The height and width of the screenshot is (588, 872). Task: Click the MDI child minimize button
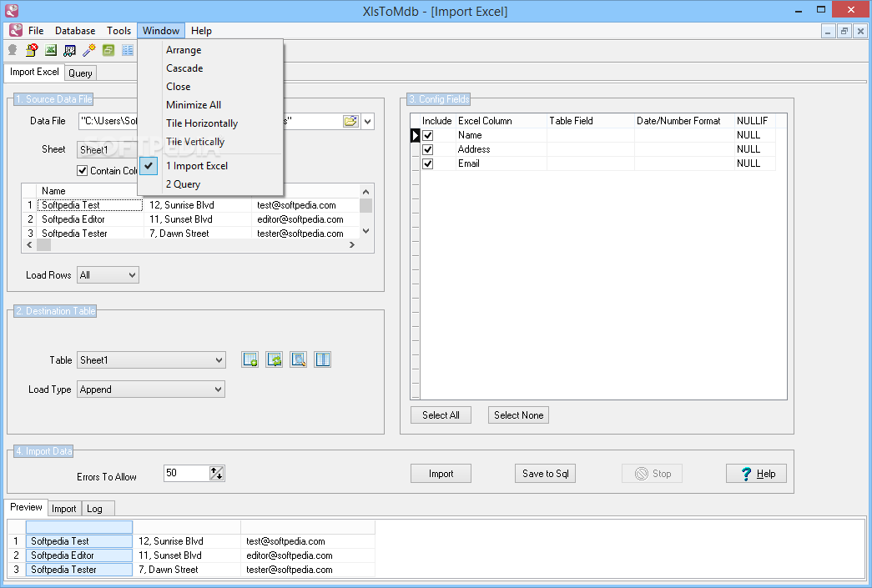pos(828,31)
